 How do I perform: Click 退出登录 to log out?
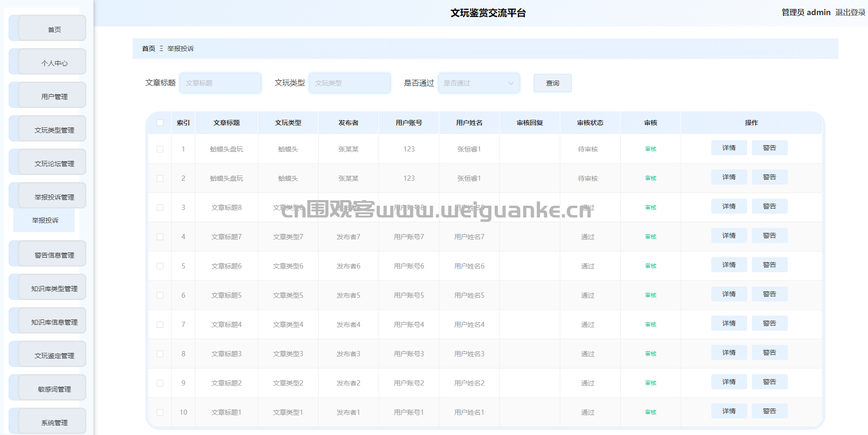[x=850, y=12]
